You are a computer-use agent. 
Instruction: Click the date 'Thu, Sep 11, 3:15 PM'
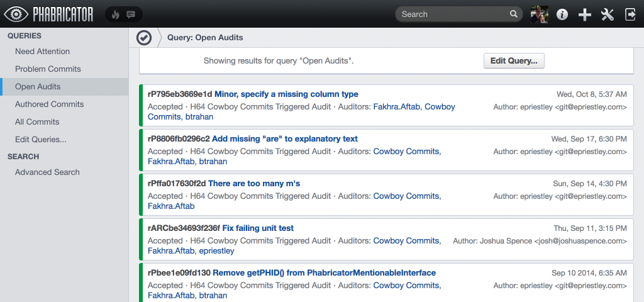[x=590, y=228]
